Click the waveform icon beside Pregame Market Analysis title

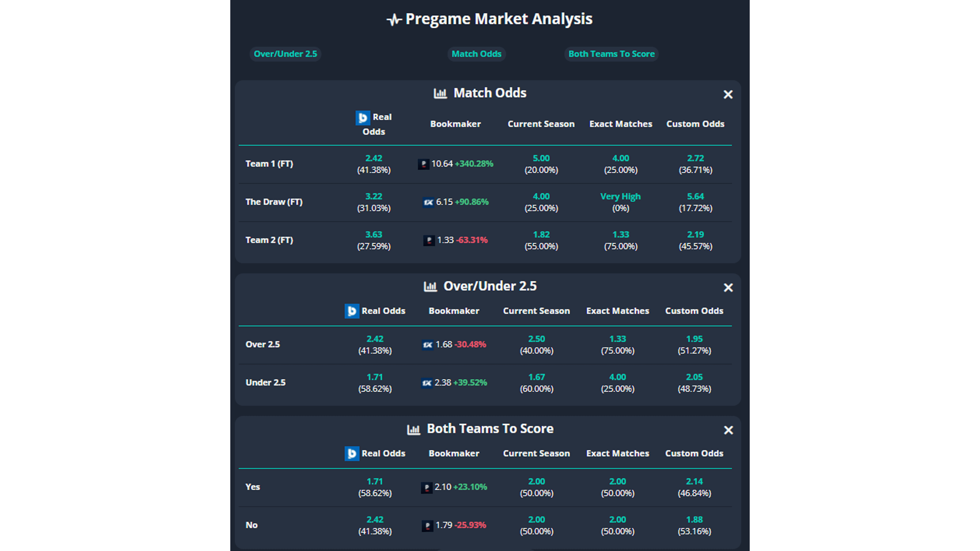pyautogui.click(x=394, y=18)
